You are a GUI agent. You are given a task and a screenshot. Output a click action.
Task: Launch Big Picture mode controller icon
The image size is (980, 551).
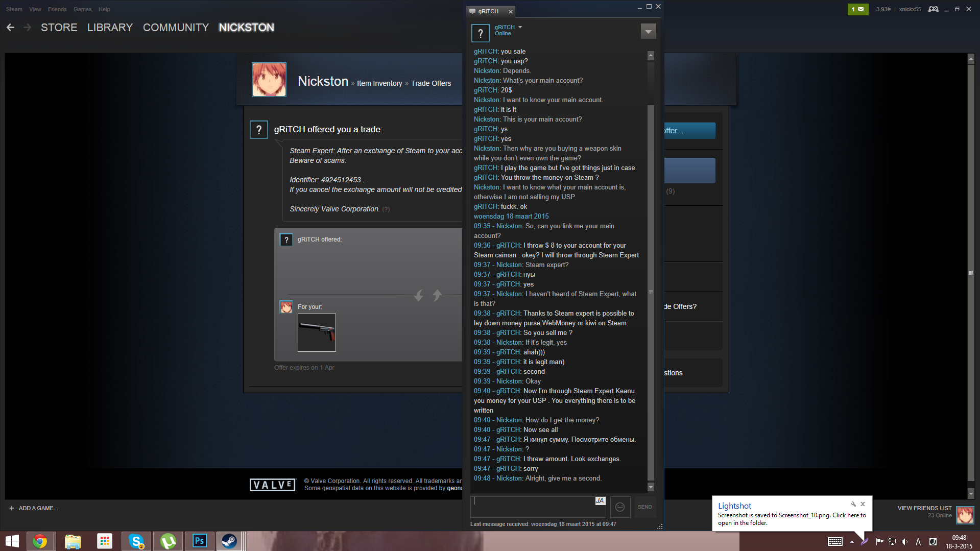(x=933, y=9)
